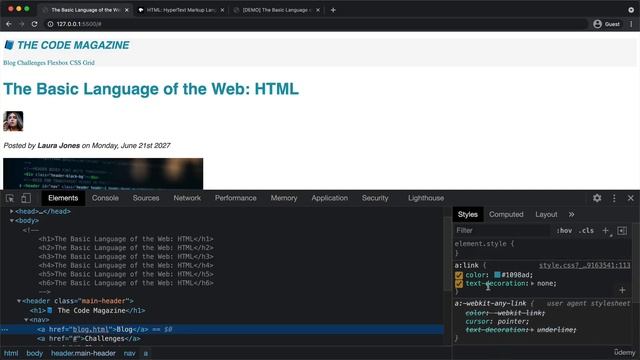The height and width of the screenshot is (360, 640).
Task: Collapse the nav element node
Action: tap(26, 320)
